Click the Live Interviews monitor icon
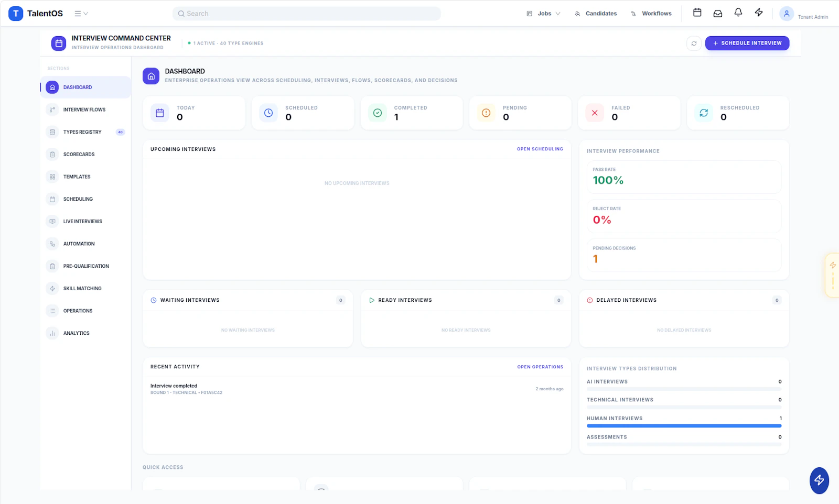Image resolution: width=839 pixels, height=504 pixels. coord(52,222)
